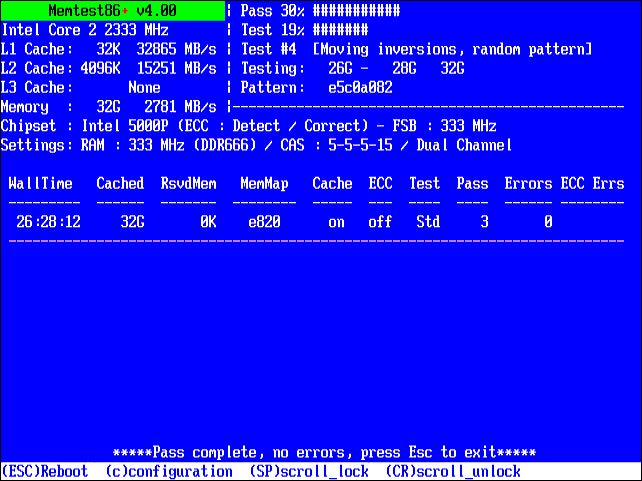The width and height of the screenshot is (642, 481).
Task: Click the WallTime value 26:28:12
Action: pyautogui.click(x=48, y=222)
